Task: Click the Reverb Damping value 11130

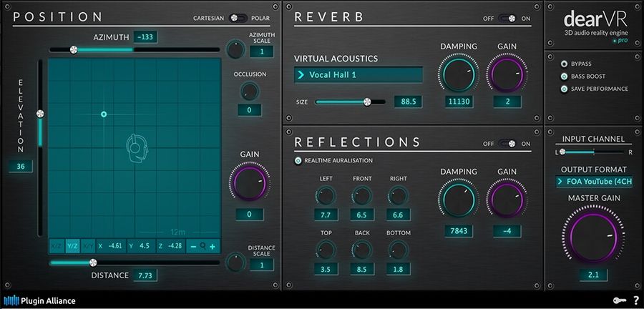Action: click(x=459, y=102)
